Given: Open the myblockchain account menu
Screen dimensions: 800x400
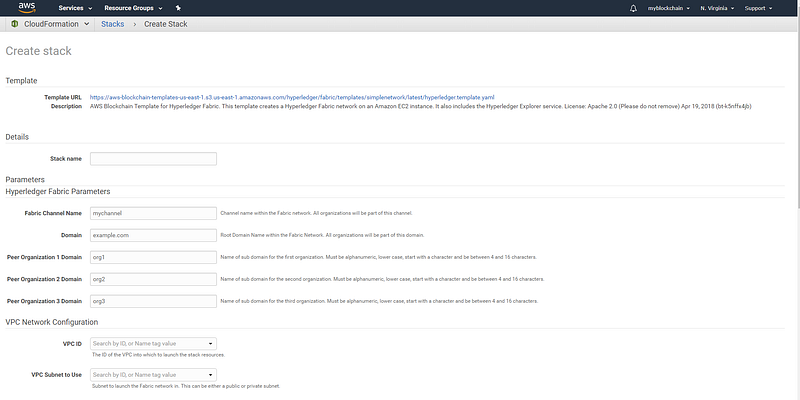Looking at the screenshot, I should click(668, 8).
